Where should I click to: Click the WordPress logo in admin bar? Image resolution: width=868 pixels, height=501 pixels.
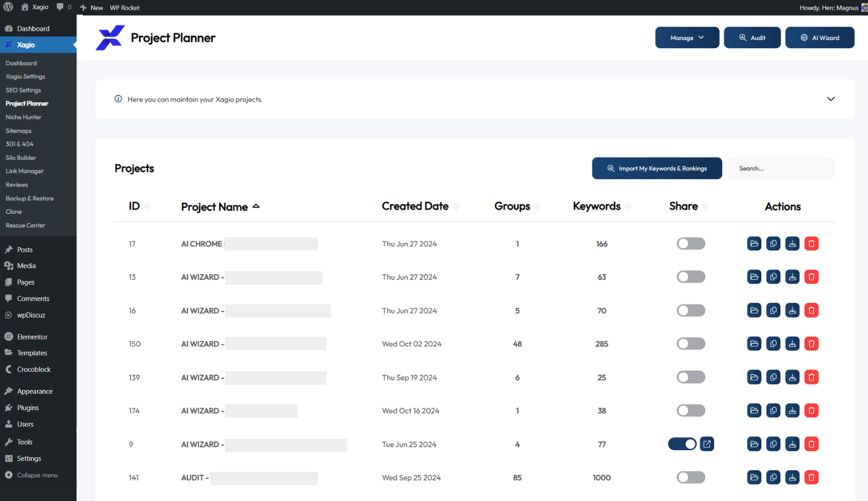click(8, 7)
